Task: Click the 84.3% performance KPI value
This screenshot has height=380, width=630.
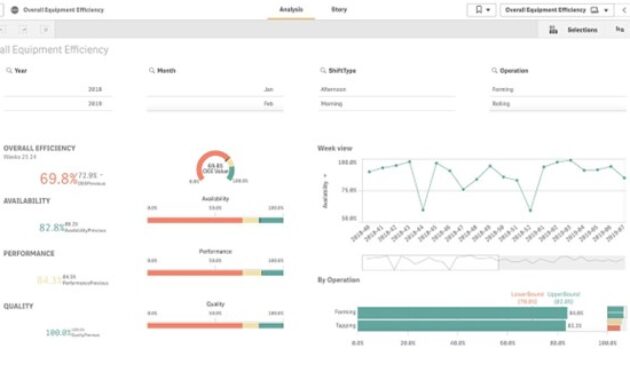Action: (x=49, y=280)
